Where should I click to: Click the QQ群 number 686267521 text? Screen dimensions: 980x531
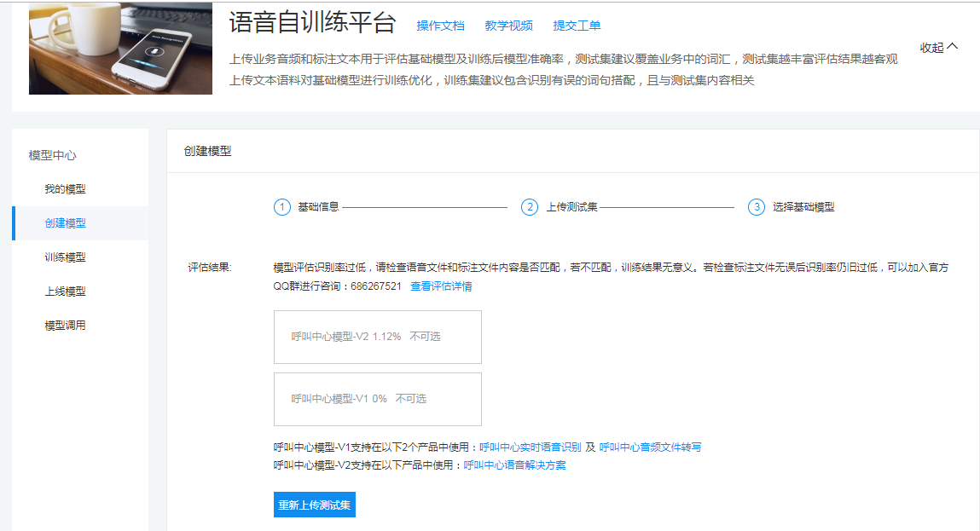[376, 286]
